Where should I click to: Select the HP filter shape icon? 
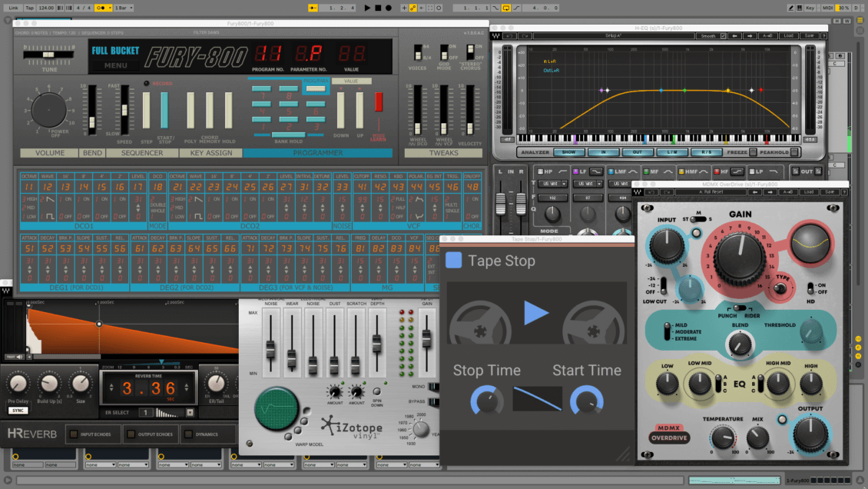562,171
